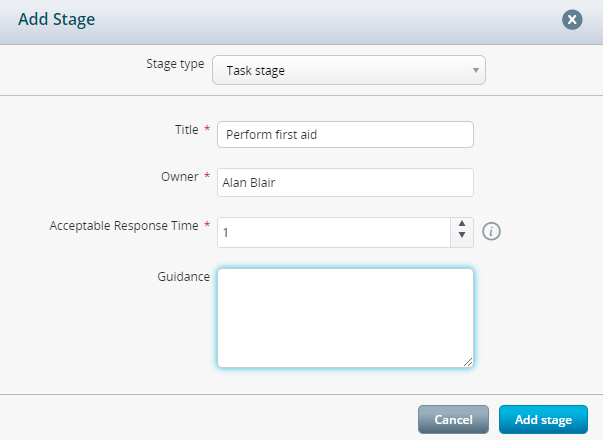This screenshot has width=603, height=440.
Task: Click the Owner label
Action: point(180,177)
